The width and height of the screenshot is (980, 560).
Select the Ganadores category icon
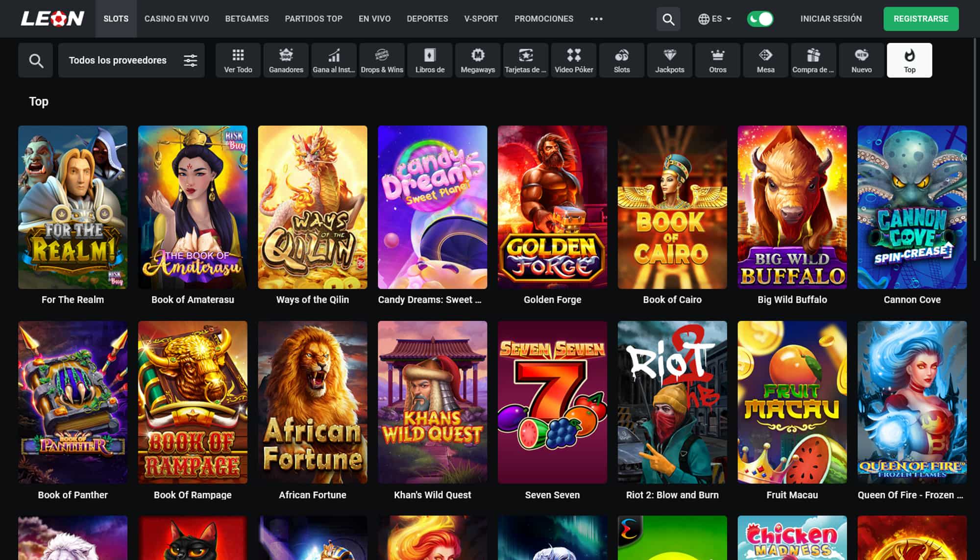pos(286,60)
